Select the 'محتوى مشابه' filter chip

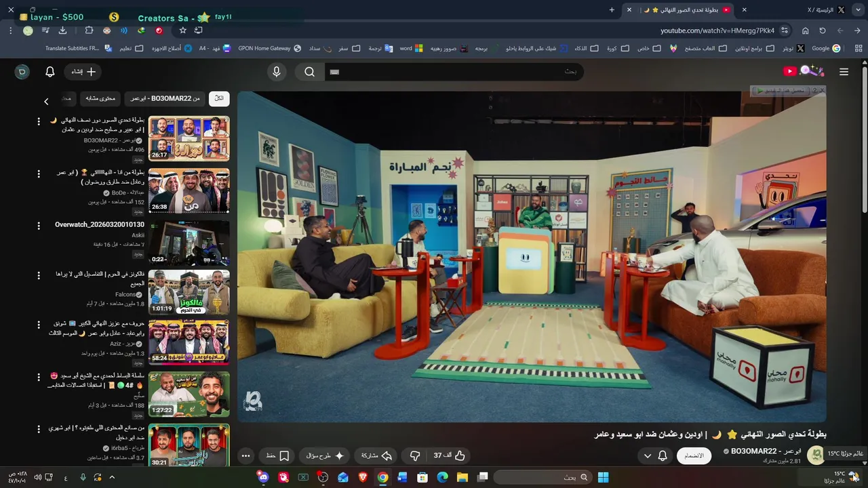pyautogui.click(x=100, y=98)
